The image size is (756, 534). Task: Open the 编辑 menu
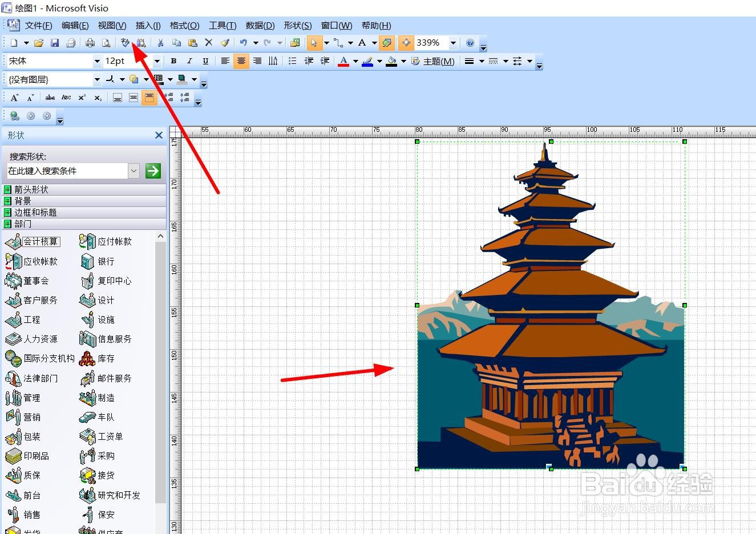(x=75, y=26)
